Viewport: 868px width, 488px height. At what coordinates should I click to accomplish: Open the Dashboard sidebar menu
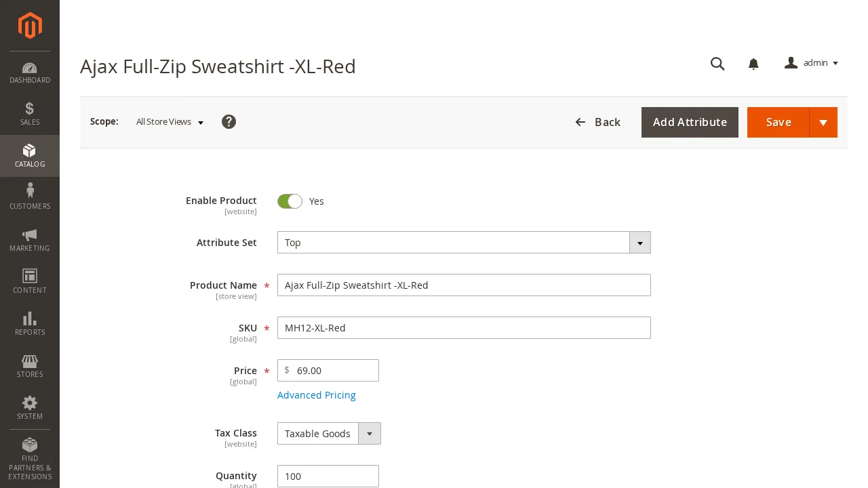30,73
